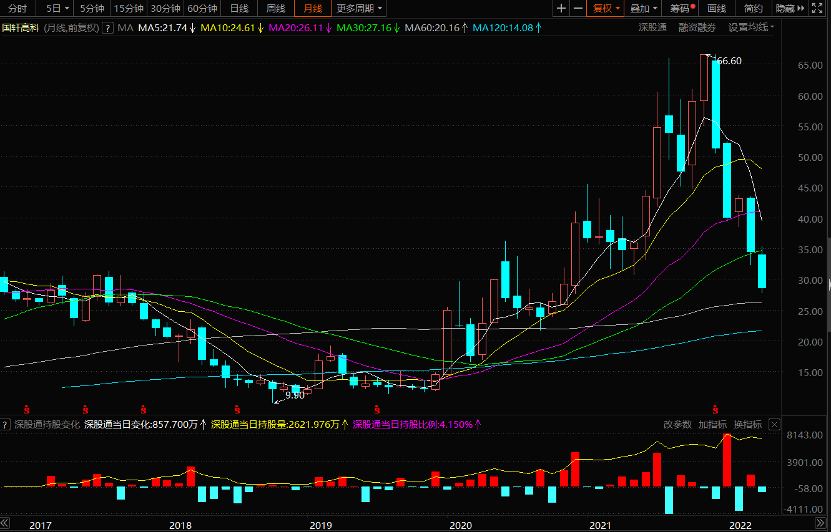Screen dimensions: 832x532
Task: Click the 国轩高科 stock name
Action: 20,28
